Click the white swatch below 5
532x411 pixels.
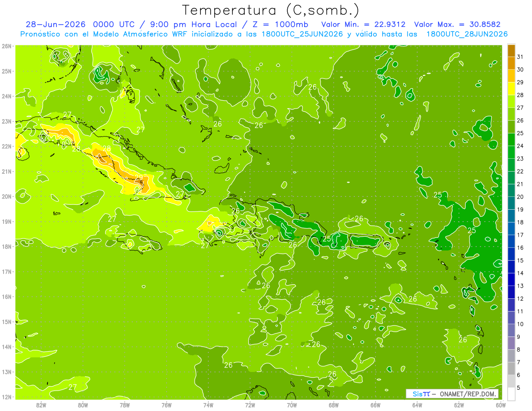(511, 394)
